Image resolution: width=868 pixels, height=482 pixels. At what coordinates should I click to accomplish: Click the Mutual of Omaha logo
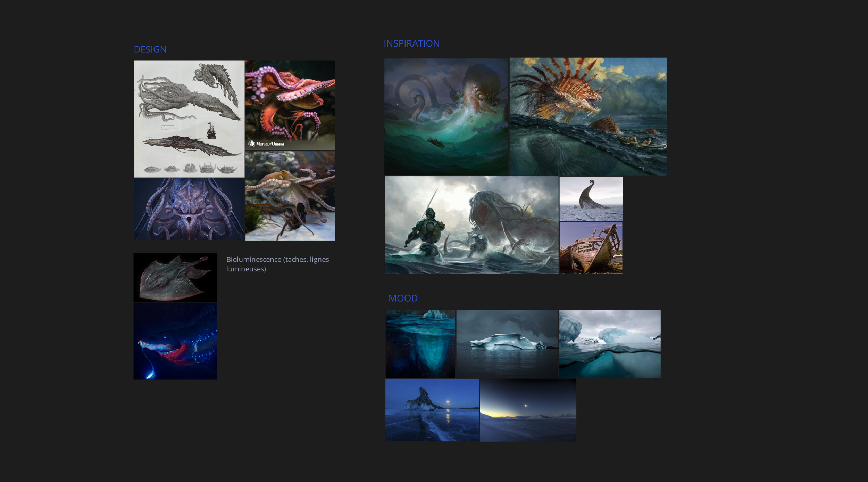[x=266, y=144]
